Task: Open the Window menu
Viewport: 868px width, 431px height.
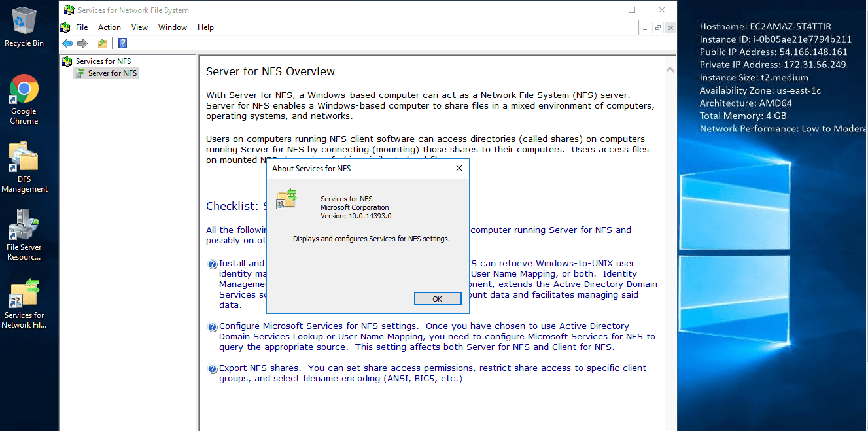Action: click(x=173, y=27)
